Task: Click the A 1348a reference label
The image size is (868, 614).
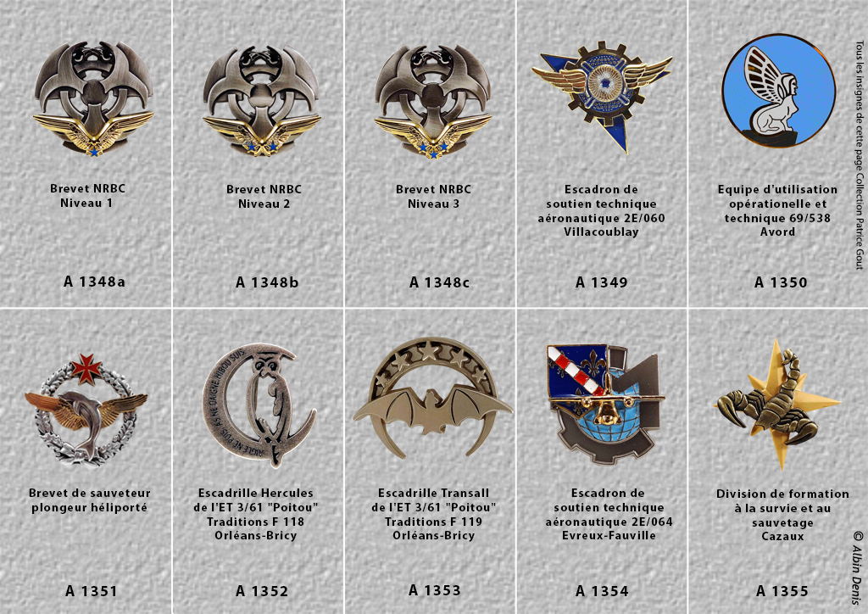Action: click(94, 282)
